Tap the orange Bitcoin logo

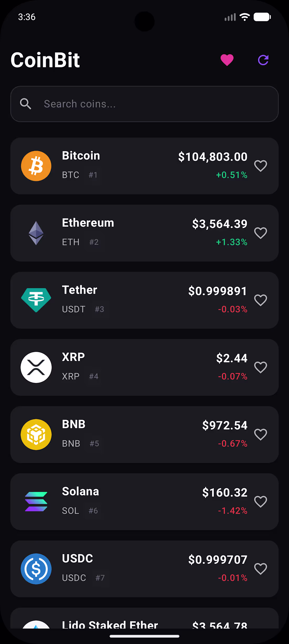36,166
